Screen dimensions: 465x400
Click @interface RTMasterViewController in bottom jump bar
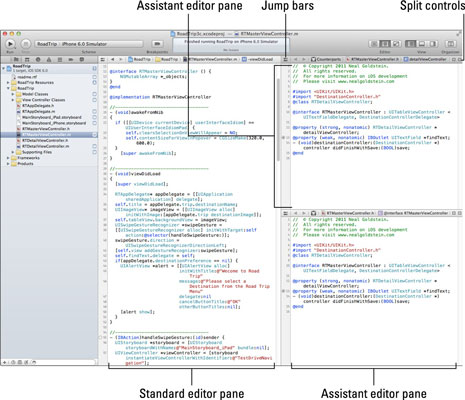(413, 213)
